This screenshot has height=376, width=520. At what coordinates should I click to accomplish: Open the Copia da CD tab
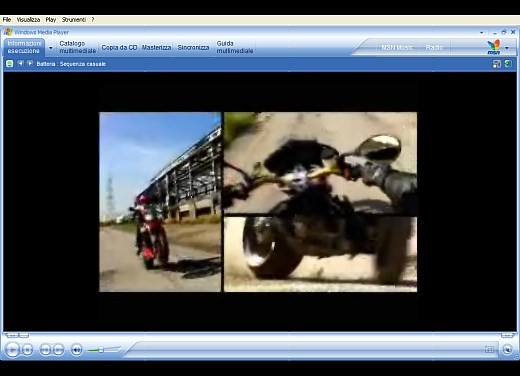pos(119,47)
